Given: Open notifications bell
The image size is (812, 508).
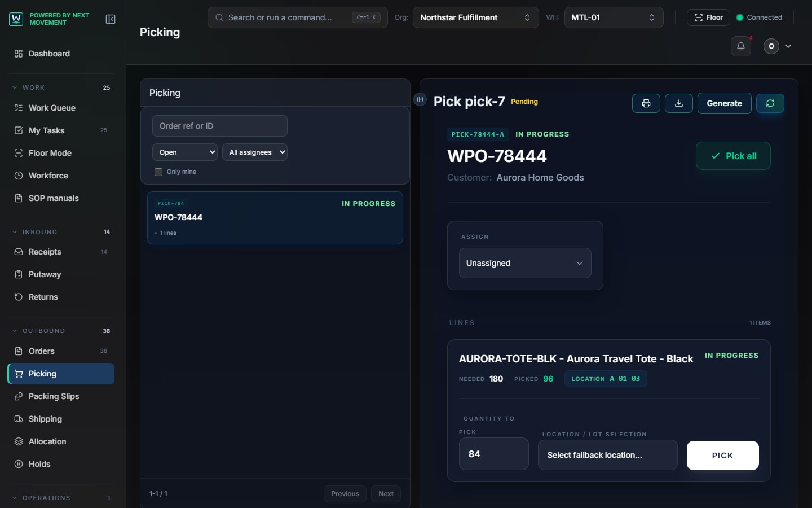Looking at the screenshot, I should point(741,46).
